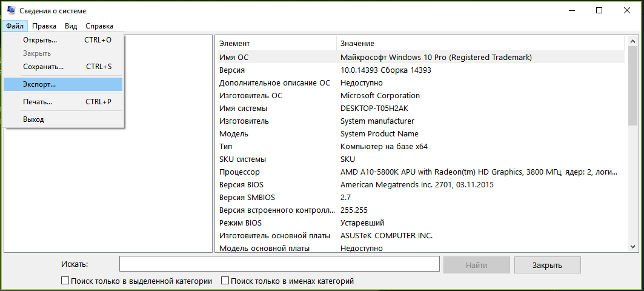644x291 pixels.
Task: Select Выход to exit the application
Action: [x=63, y=119]
